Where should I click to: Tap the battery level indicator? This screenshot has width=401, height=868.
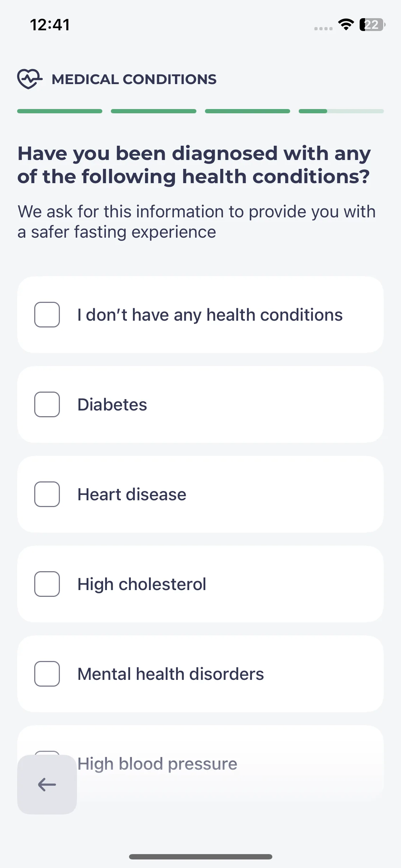(372, 25)
